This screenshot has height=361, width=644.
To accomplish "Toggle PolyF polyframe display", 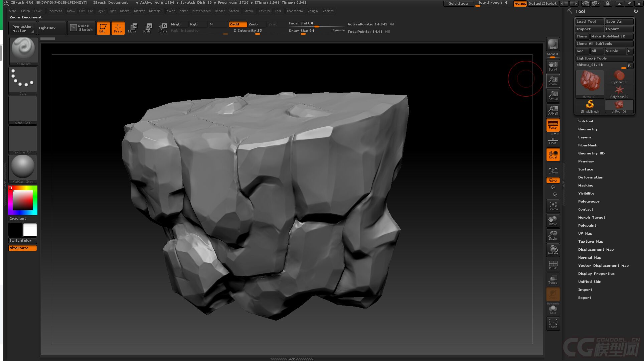I will [x=553, y=265].
